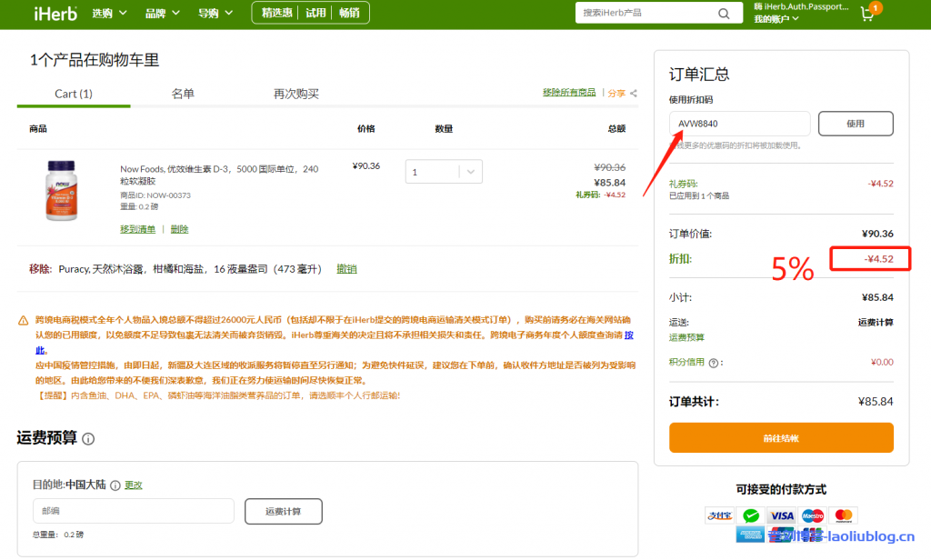The width and height of the screenshot is (931, 560).
Task: Open the shopping cart icon
Action: [x=867, y=14]
